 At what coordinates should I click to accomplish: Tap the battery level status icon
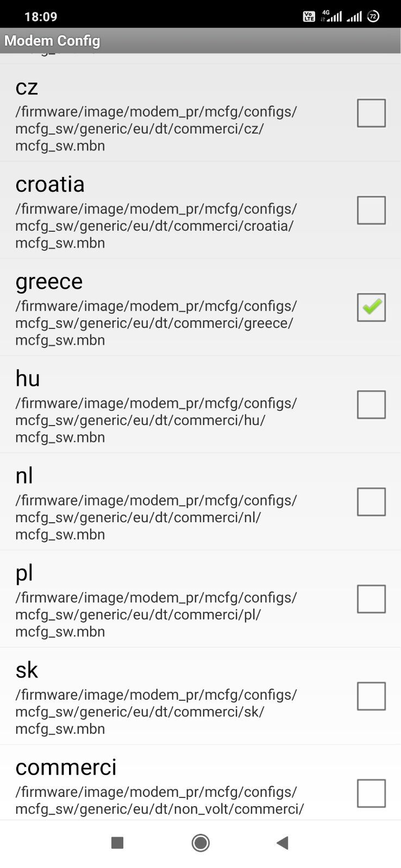[x=373, y=16]
